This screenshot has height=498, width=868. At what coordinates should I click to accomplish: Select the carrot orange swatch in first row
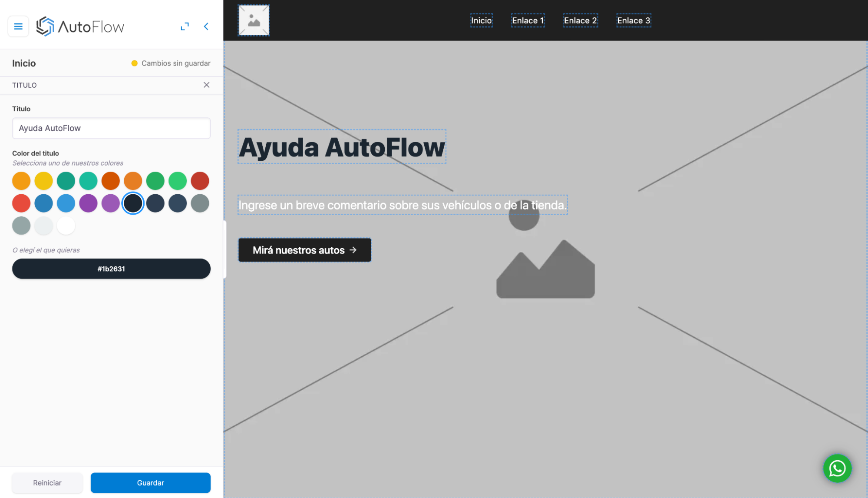point(133,181)
